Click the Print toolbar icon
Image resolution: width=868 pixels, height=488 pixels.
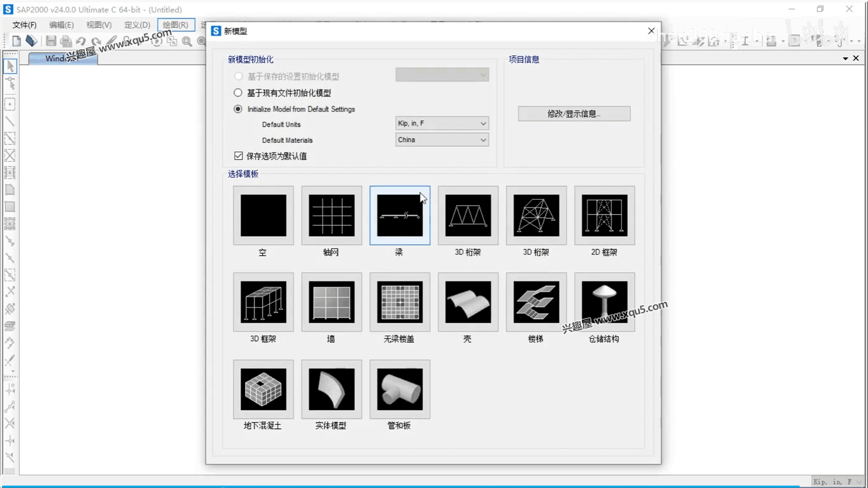[66, 42]
